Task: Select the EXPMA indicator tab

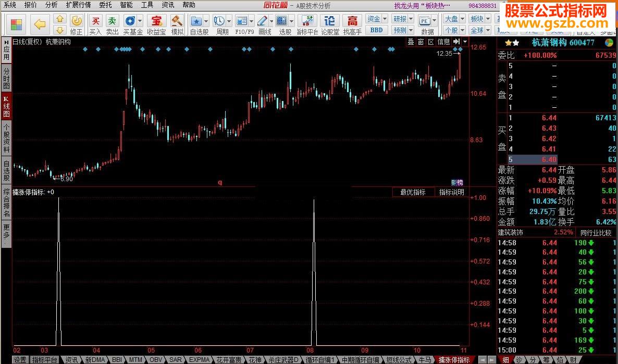Action: tap(199, 360)
